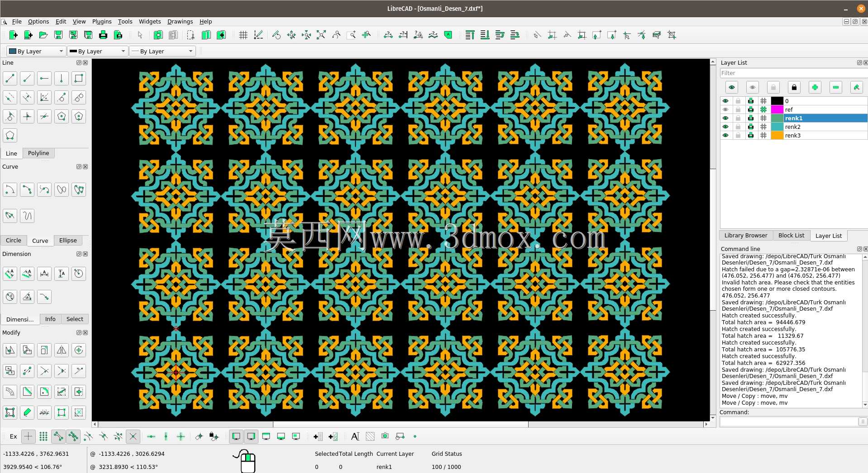Toggle visibility of renk3 layer

pyautogui.click(x=725, y=135)
